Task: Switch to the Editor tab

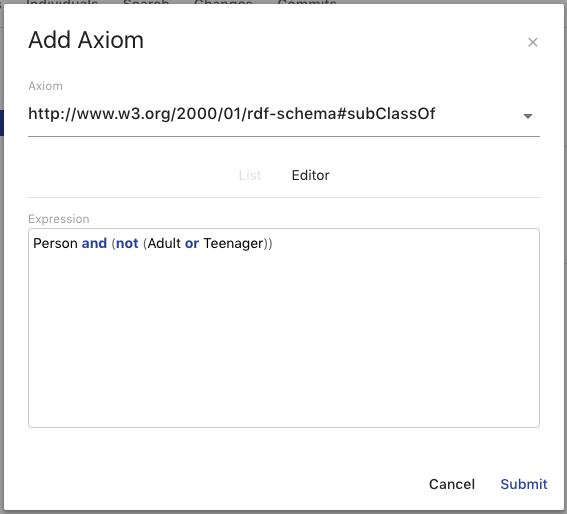Action: coord(310,175)
